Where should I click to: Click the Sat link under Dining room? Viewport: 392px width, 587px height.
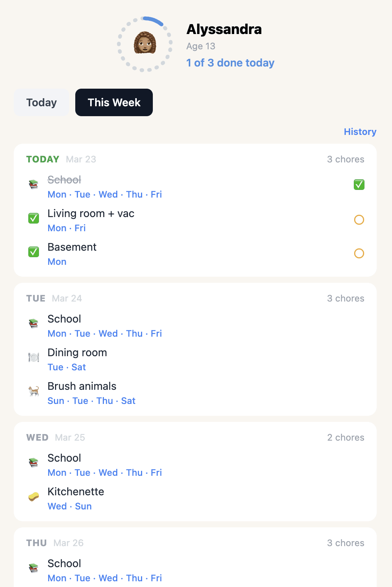point(79,367)
